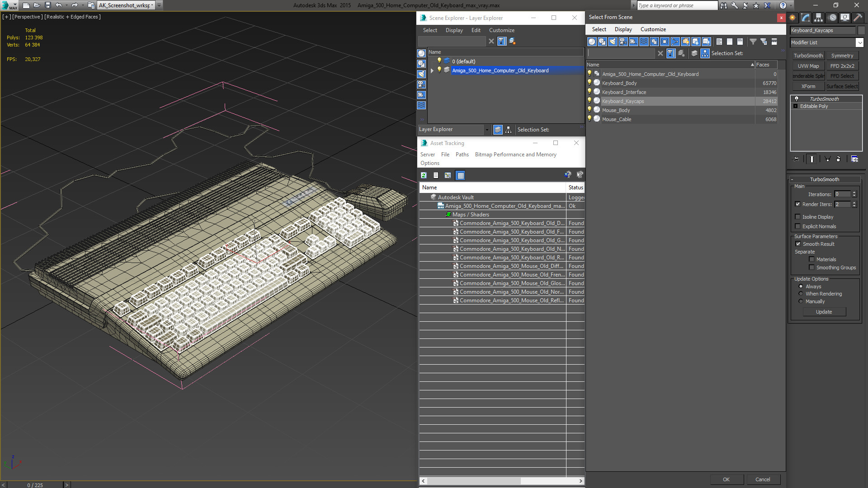The image size is (868, 488).
Task: Expand the Amiga_500_Home_Computer_Old_Keyboard layer
Action: tap(432, 70)
